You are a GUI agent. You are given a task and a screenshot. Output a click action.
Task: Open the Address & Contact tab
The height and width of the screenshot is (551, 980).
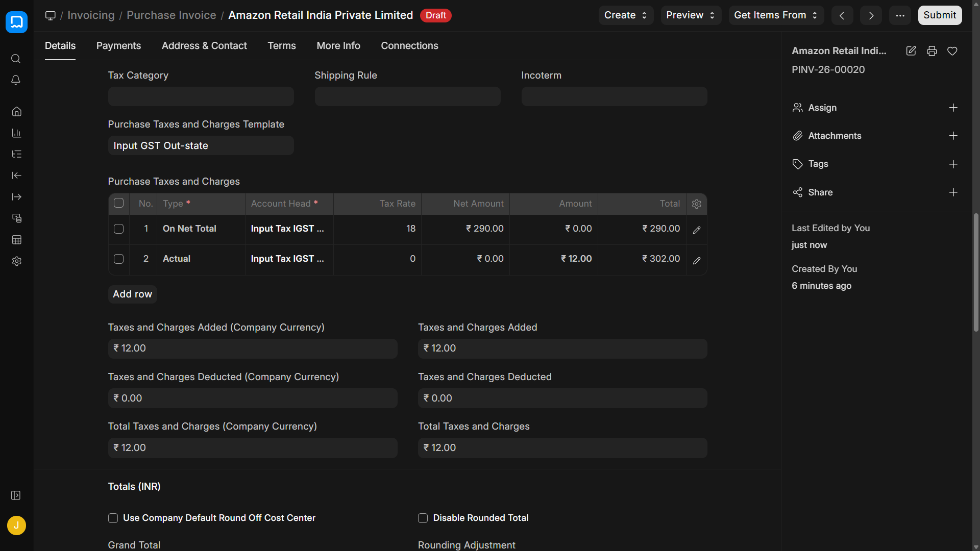tap(204, 45)
